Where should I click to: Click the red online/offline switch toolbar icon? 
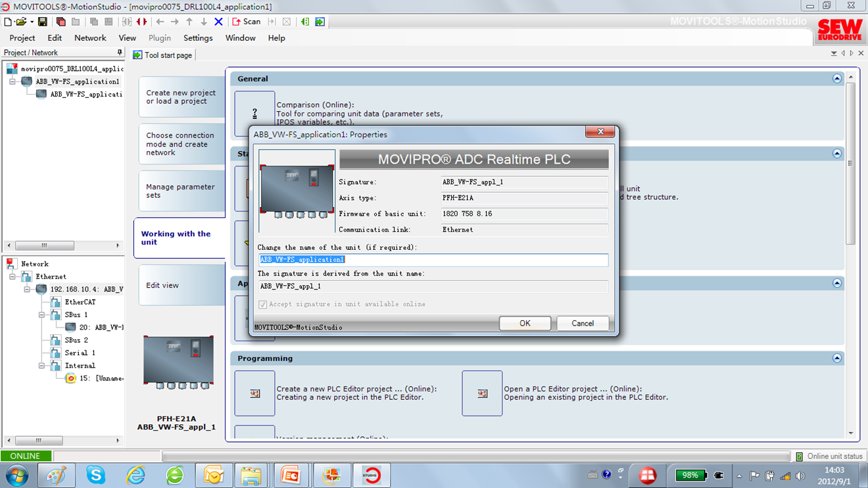141,22
